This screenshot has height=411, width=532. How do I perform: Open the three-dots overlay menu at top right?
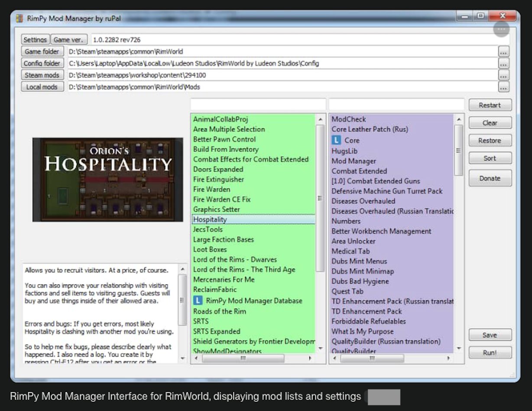[501, 29]
